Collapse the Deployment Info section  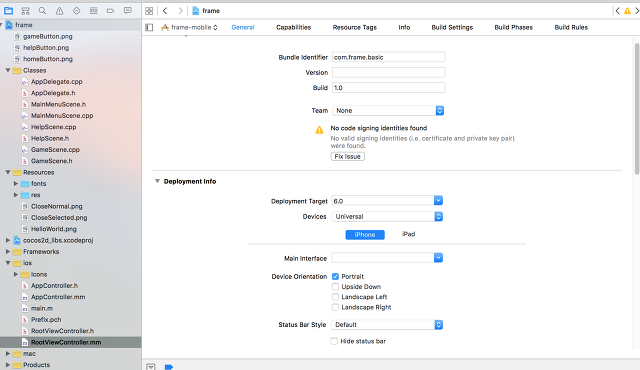coord(157,181)
